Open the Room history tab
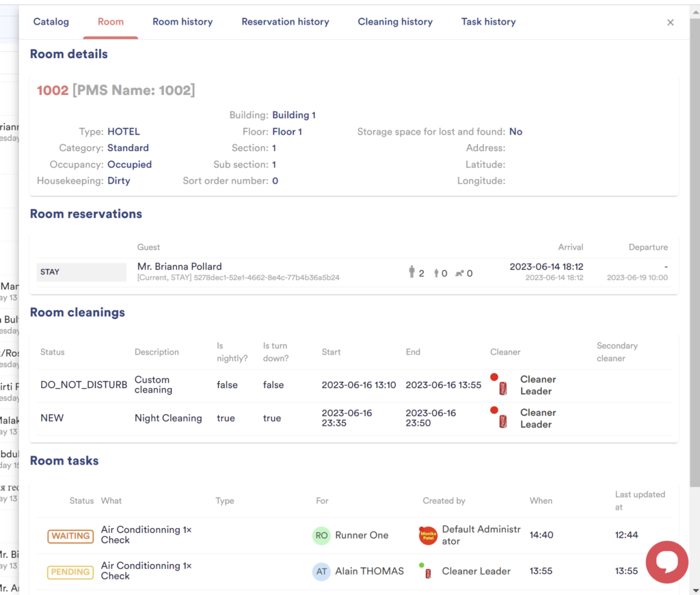700x595 pixels. pos(183,22)
